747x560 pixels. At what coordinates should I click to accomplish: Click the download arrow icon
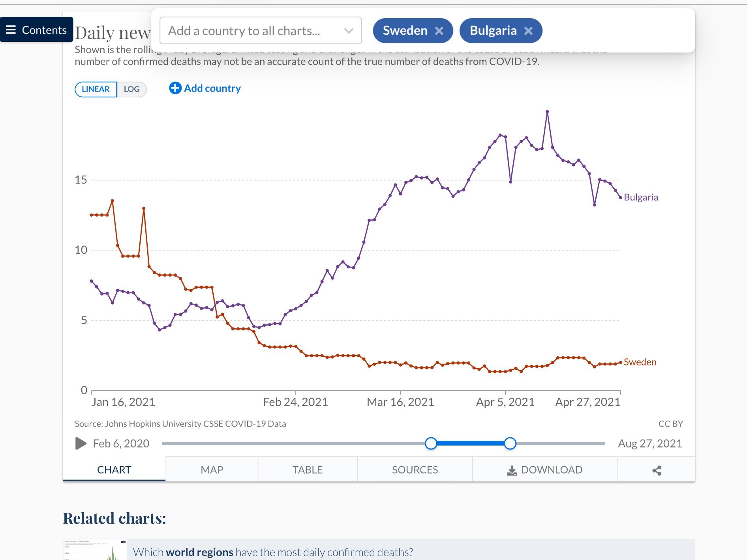(x=512, y=470)
